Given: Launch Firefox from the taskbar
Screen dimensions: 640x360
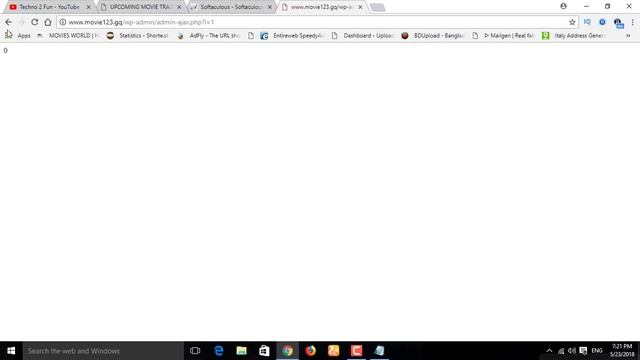Looking at the screenshot, I should point(311,351).
